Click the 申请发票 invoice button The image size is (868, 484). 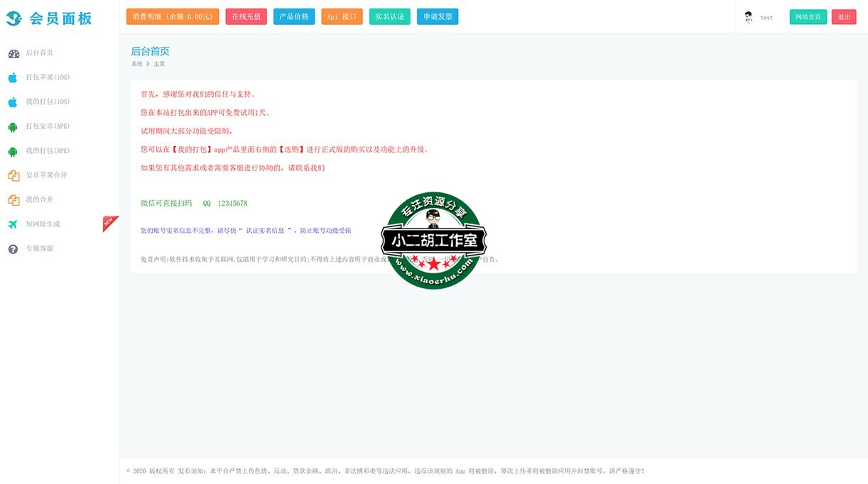[x=438, y=17]
